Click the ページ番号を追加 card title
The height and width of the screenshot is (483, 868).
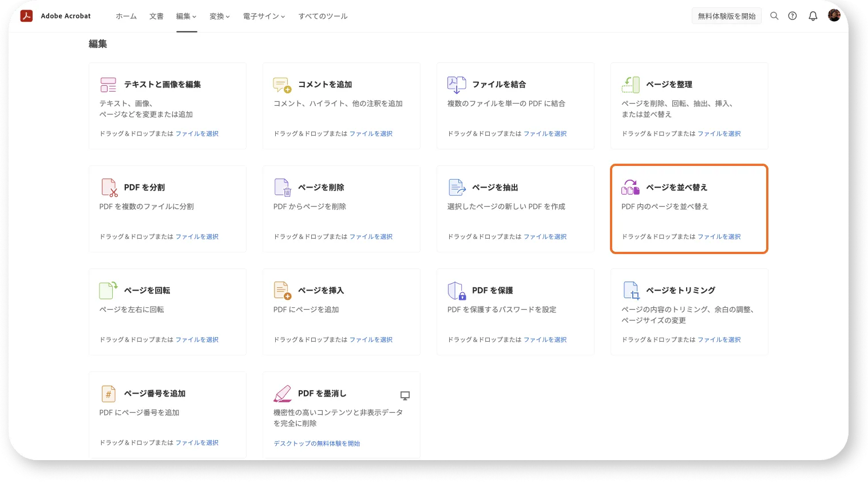pos(155,394)
